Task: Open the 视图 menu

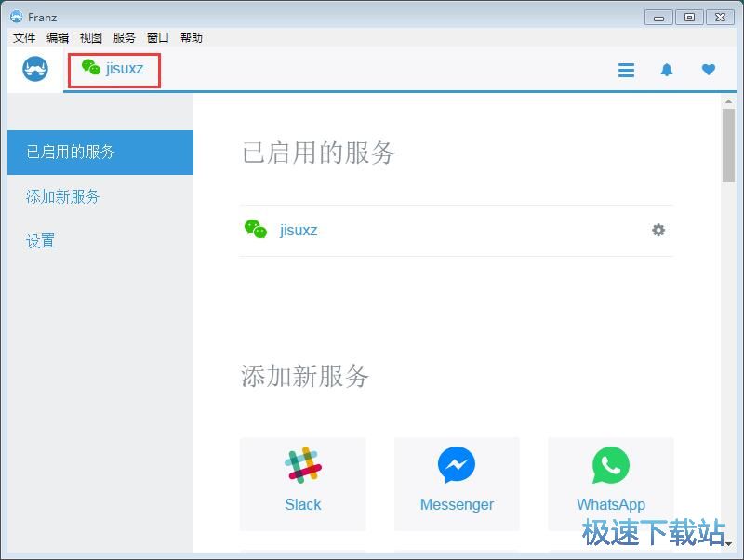Action: 90,37
